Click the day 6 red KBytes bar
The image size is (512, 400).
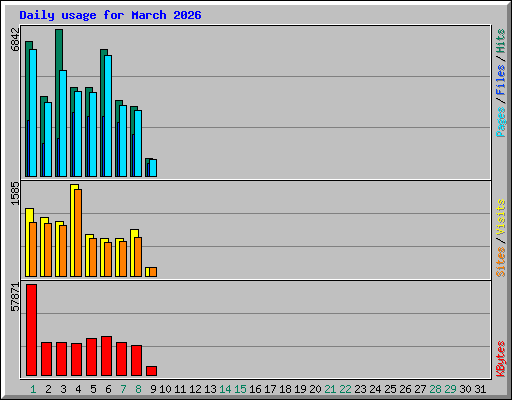[x=106, y=356]
